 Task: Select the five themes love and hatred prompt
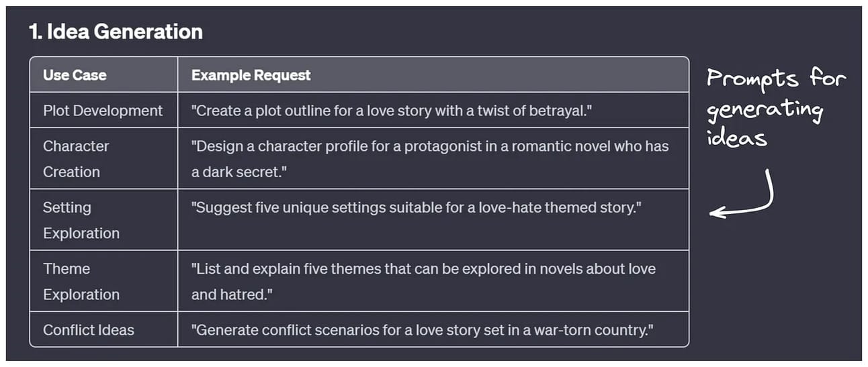point(423,281)
